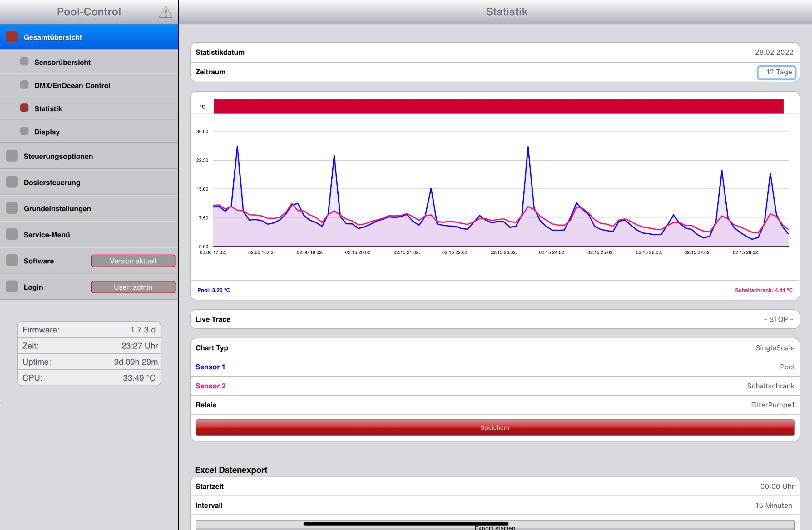Click the grey square beside Display
The height and width of the screenshot is (530, 812).
click(24, 131)
